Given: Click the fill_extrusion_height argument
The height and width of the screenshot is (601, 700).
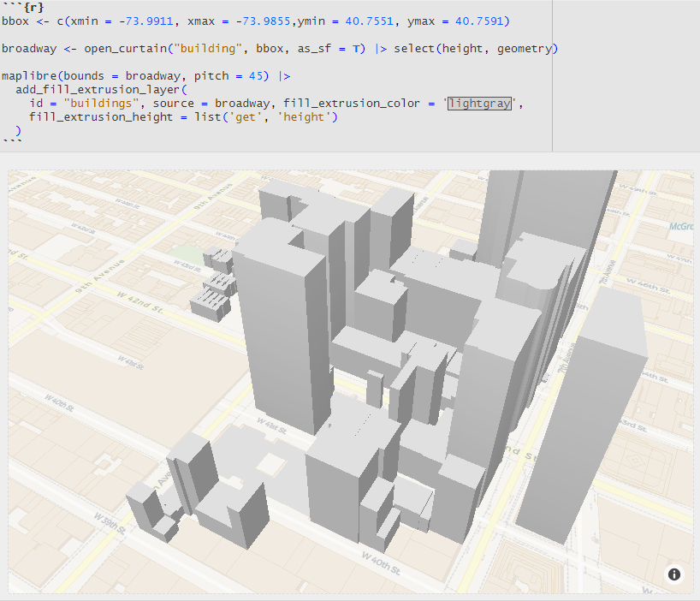Looking at the screenshot, I should click(x=101, y=117).
